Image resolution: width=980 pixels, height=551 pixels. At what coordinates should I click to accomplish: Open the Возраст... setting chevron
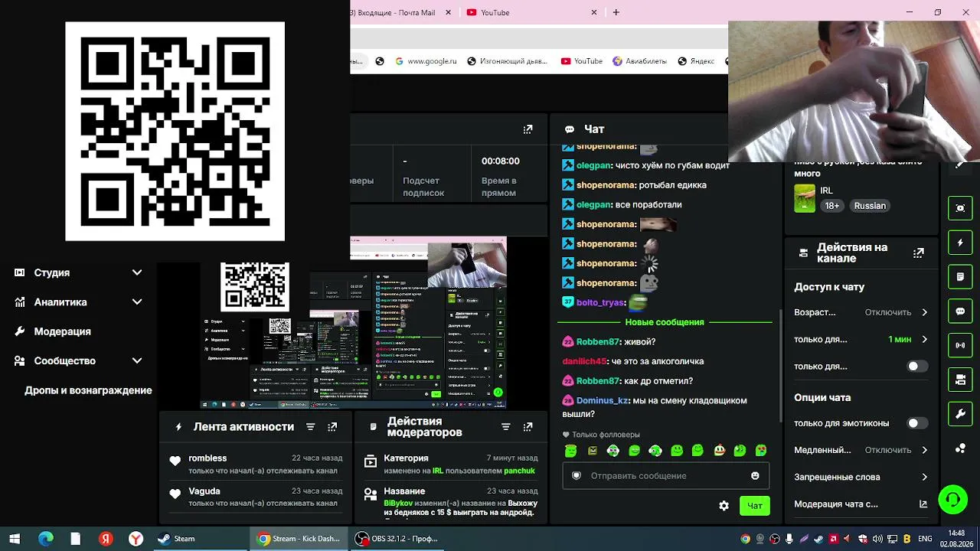point(924,312)
